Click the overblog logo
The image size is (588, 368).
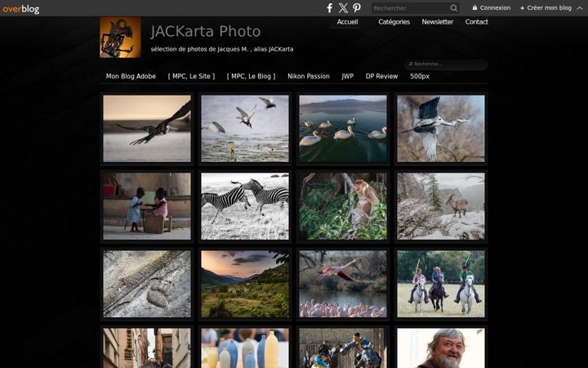pos(21,9)
